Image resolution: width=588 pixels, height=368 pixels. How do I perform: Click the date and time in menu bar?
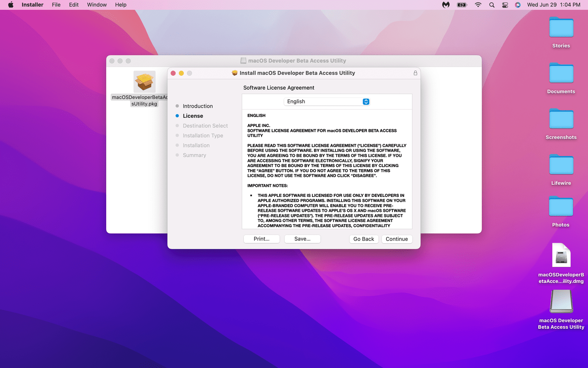click(554, 5)
